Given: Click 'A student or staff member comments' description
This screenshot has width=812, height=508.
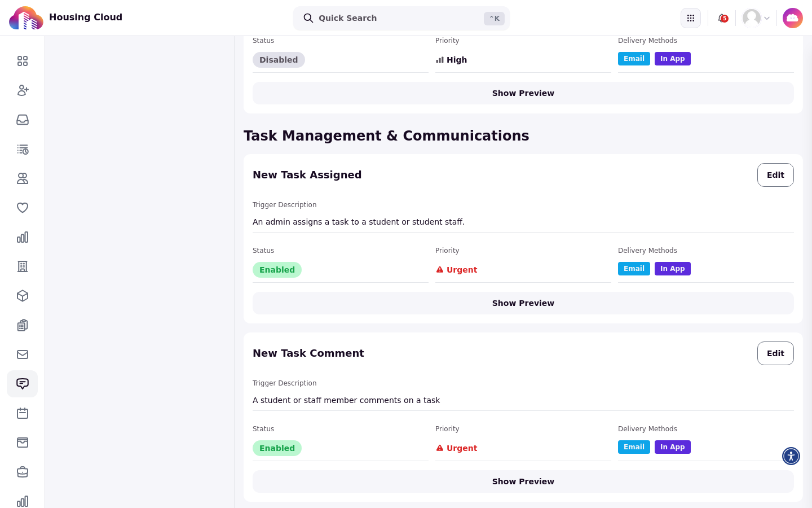Looking at the screenshot, I should coord(346,400).
